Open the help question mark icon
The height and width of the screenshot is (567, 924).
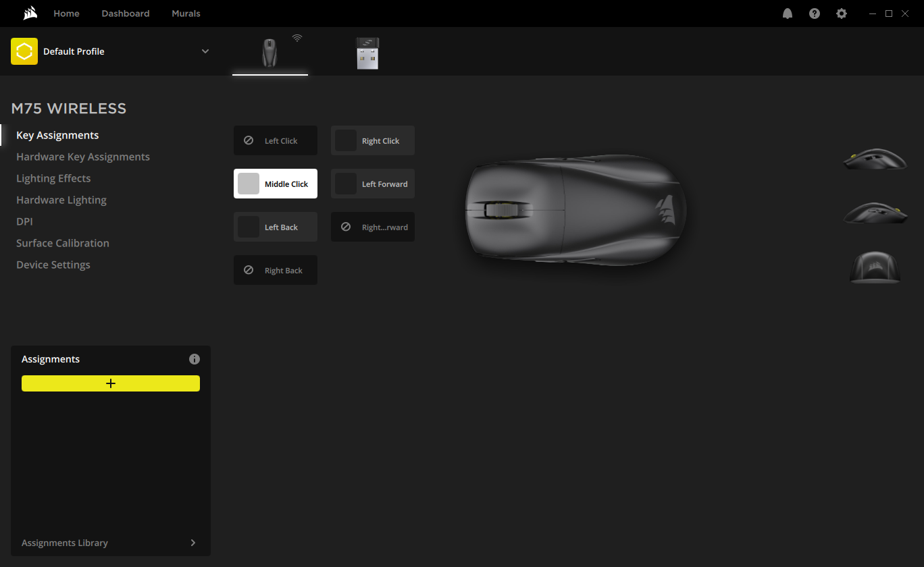[815, 13]
